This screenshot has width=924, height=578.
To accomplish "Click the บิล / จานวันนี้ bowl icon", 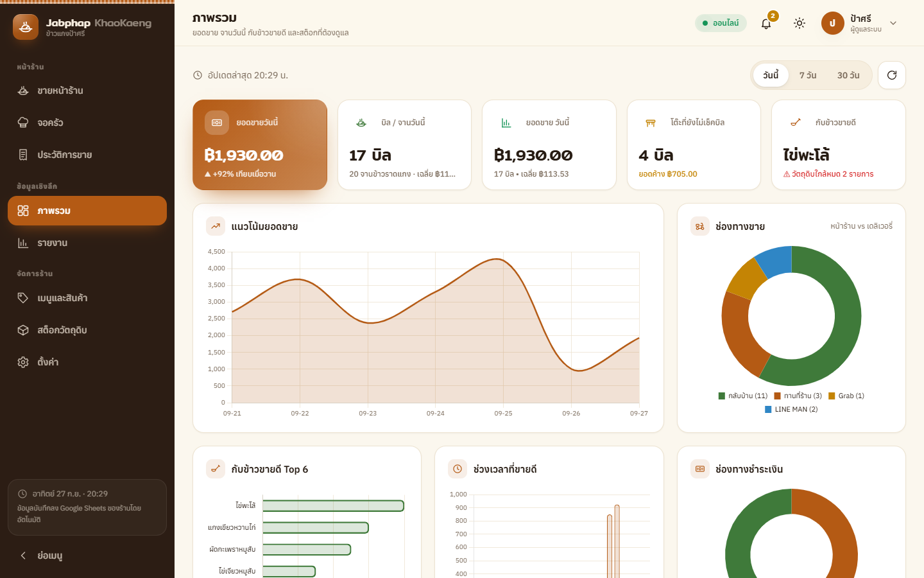I will 361,123.
